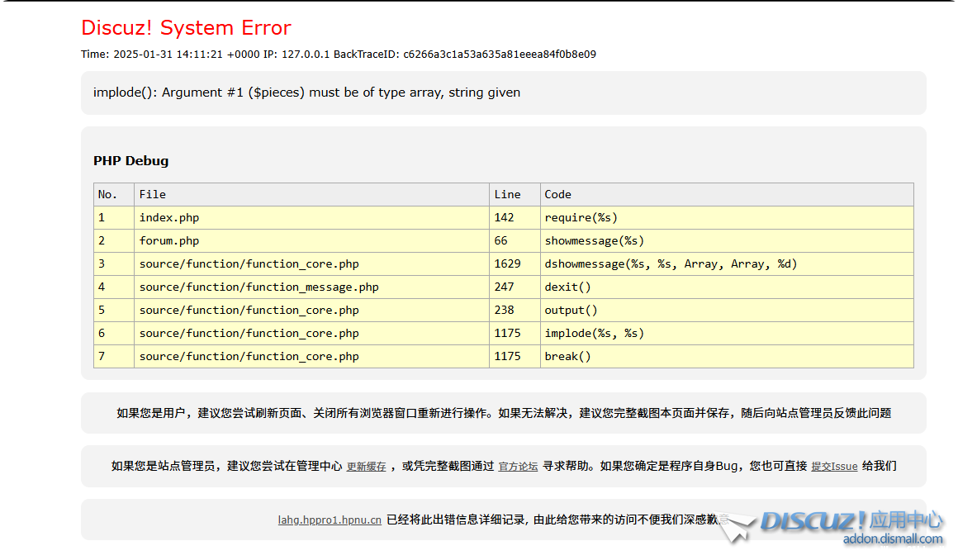Select the index.php file cell
Viewport: 958px width, 560px height.
(169, 218)
